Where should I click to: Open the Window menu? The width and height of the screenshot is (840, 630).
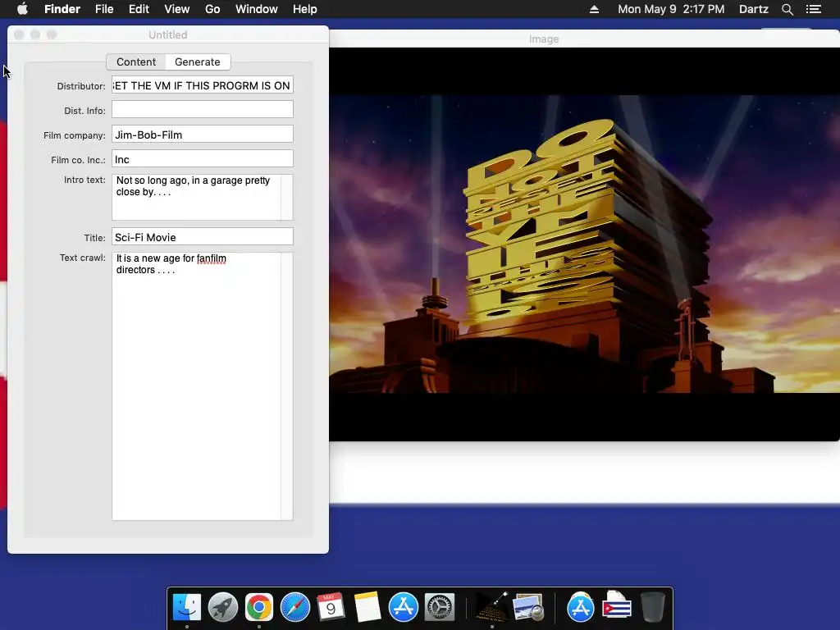click(x=257, y=9)
